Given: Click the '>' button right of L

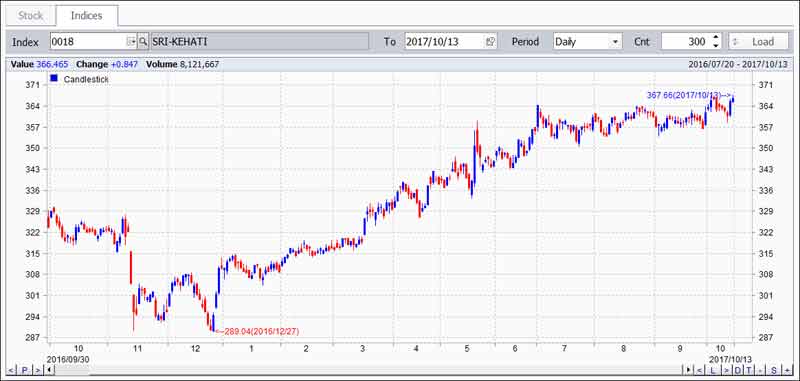Looking at the screenshot, I should (727, 370).
